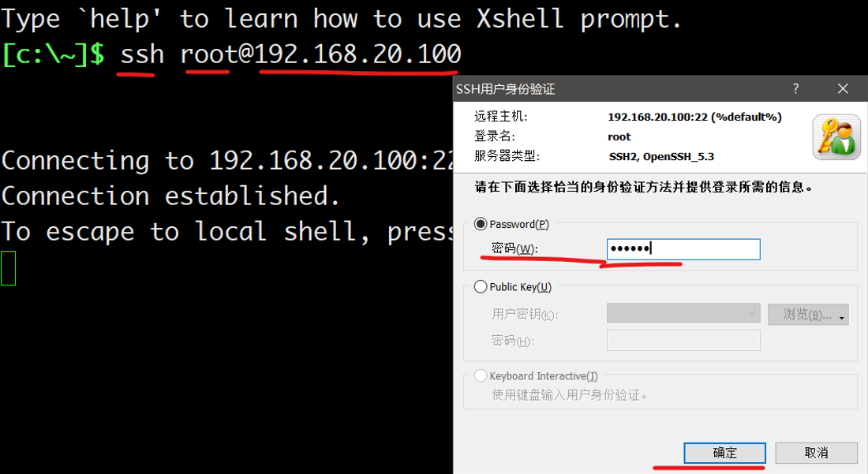Click the 取消 (Cancel) button
Viewport: 868px width, 474px height.
816,453
